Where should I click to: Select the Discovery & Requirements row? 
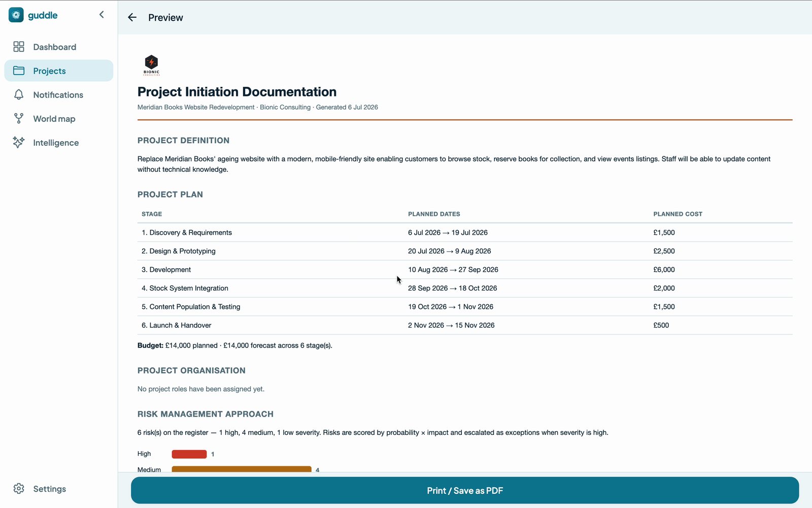coord(465,233)
